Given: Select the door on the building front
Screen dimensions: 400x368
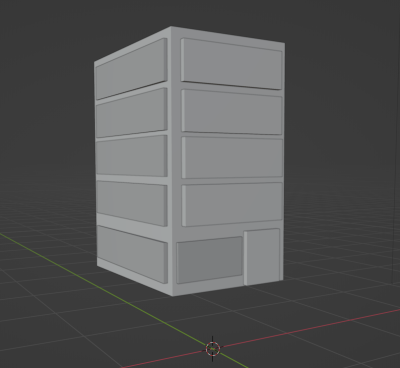Looking at the screenshot, I should pos(262,256).
